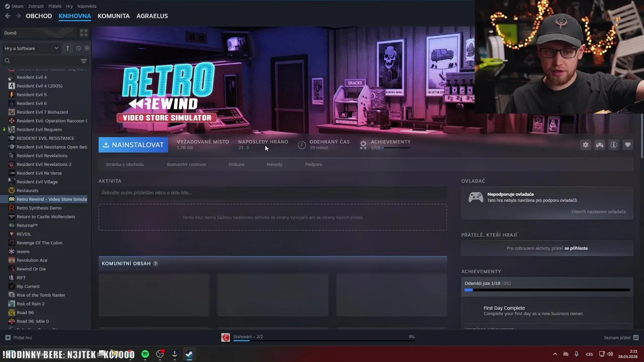Image resolution: width=644 pixels, height=362 pixels.
Task: Click the Přidat hru plus icon
Action: [8, 338]
